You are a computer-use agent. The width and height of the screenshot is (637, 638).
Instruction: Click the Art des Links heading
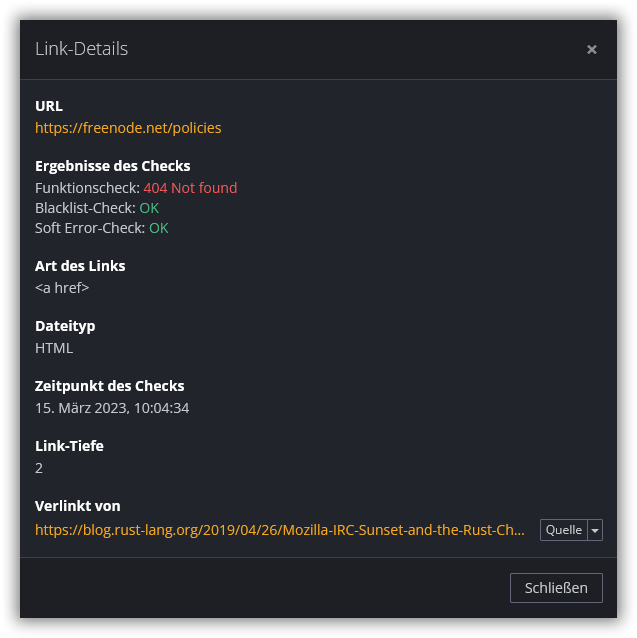(x=80, y=266)
